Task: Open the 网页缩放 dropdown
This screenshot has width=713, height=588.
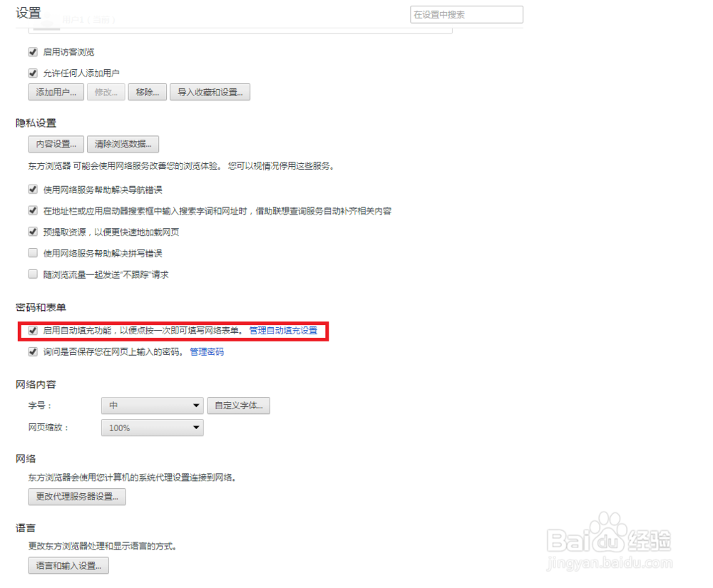Action: click(152, 428)
